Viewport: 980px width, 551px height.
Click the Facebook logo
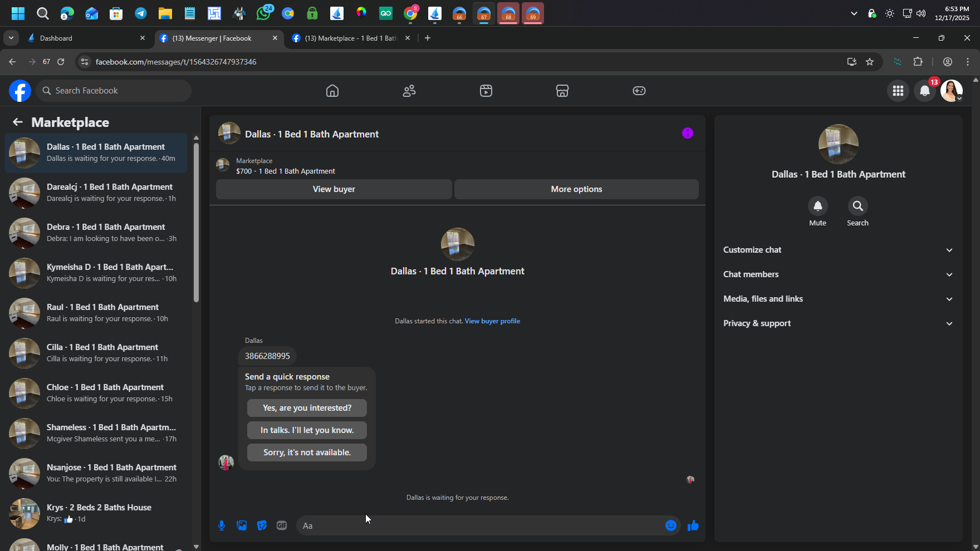20,91
